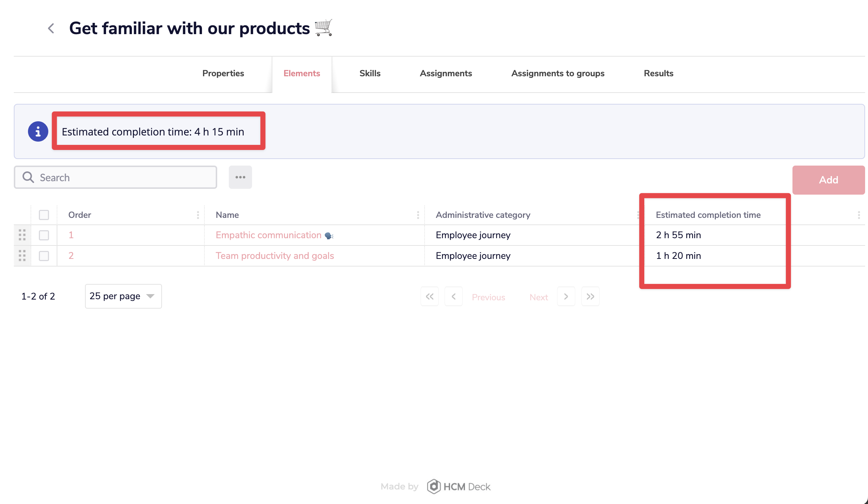
Task: Click the HCM Deck logo in footer
Action: tap(459, 487)
